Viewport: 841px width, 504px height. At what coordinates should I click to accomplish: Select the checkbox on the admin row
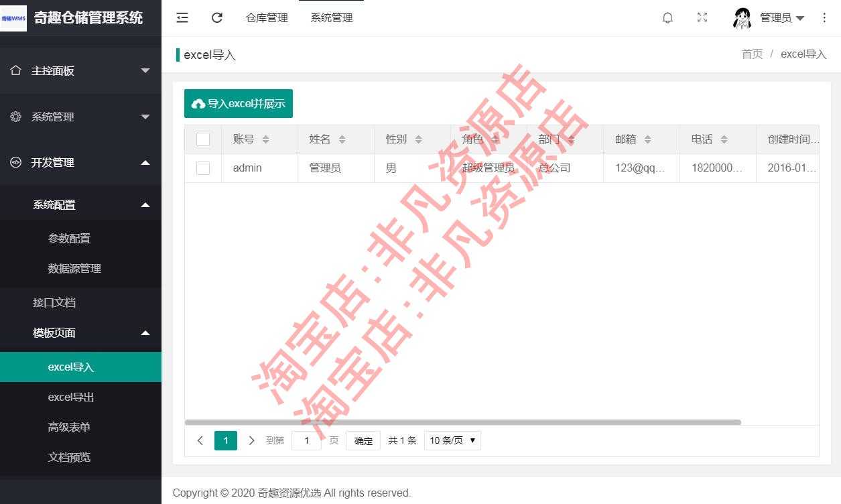pyautogui.click(x=203, y=168)
